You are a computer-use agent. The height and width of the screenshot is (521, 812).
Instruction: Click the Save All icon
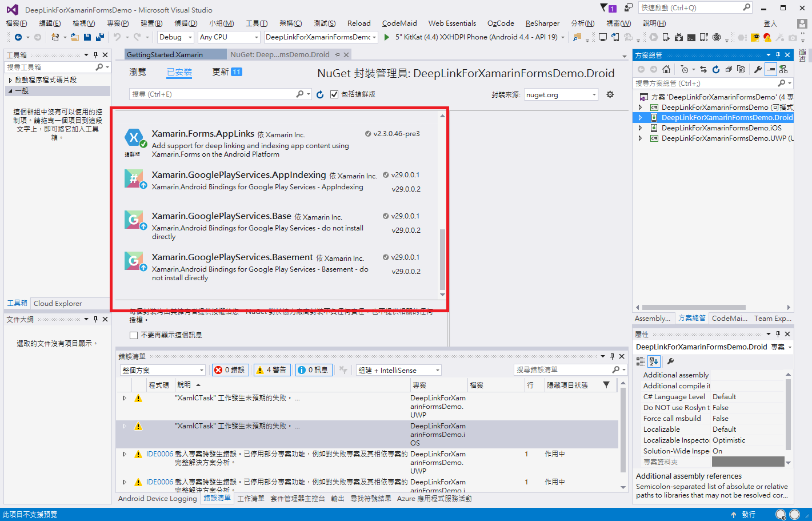(100, 37)
